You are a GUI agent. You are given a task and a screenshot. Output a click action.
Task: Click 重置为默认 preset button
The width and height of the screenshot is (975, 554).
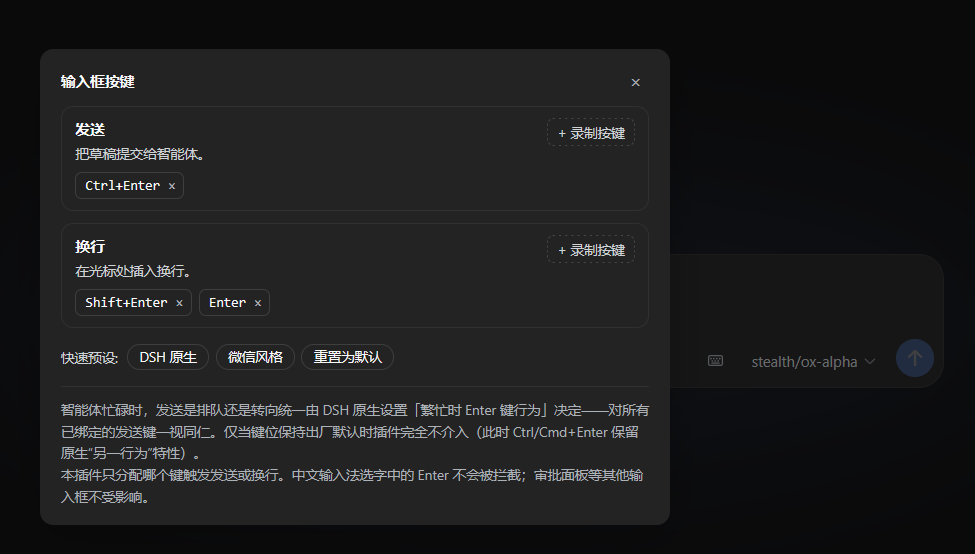tap(347, 357)
